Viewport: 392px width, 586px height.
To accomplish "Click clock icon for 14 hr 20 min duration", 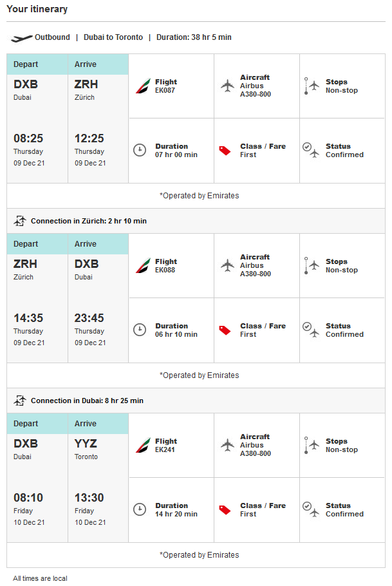I will click(x=140, y=509).
